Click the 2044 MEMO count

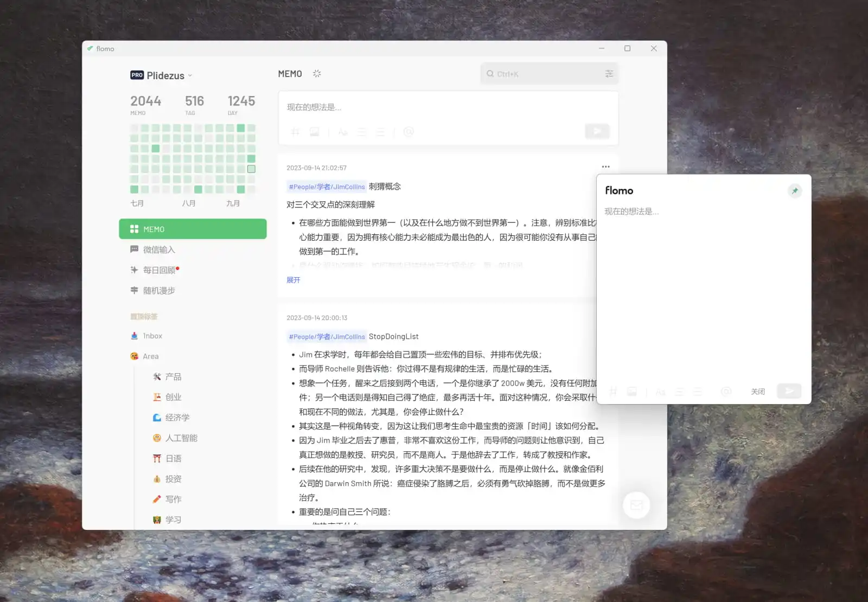point(145,105)
